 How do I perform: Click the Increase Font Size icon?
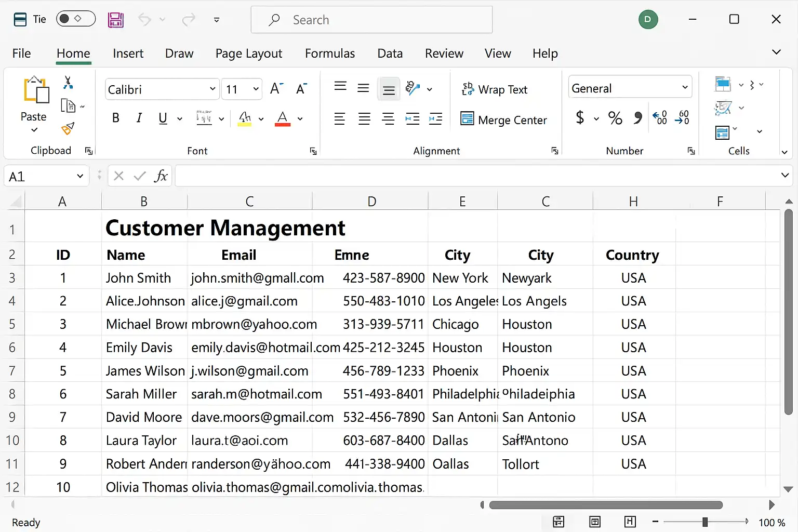tap(276, 89)
